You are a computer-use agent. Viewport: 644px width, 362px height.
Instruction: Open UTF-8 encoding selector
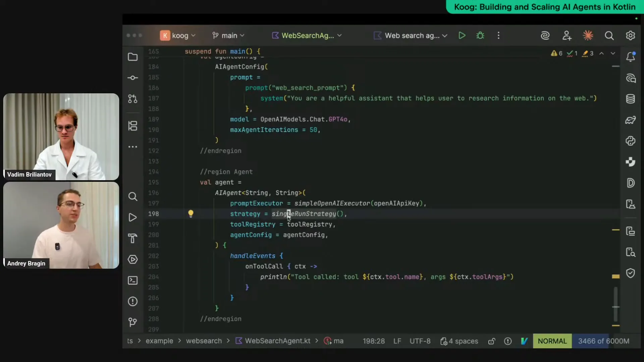(x=420, y=341)
